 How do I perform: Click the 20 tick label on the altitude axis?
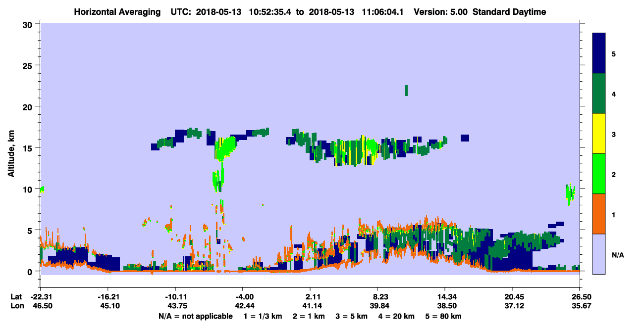coord(29,106)
